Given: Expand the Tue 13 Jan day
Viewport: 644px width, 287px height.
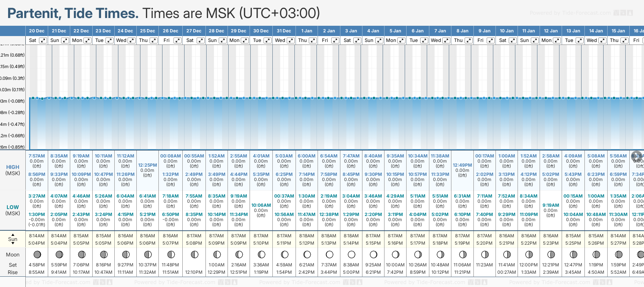Looking at the screenshot, I should [579, 40].
